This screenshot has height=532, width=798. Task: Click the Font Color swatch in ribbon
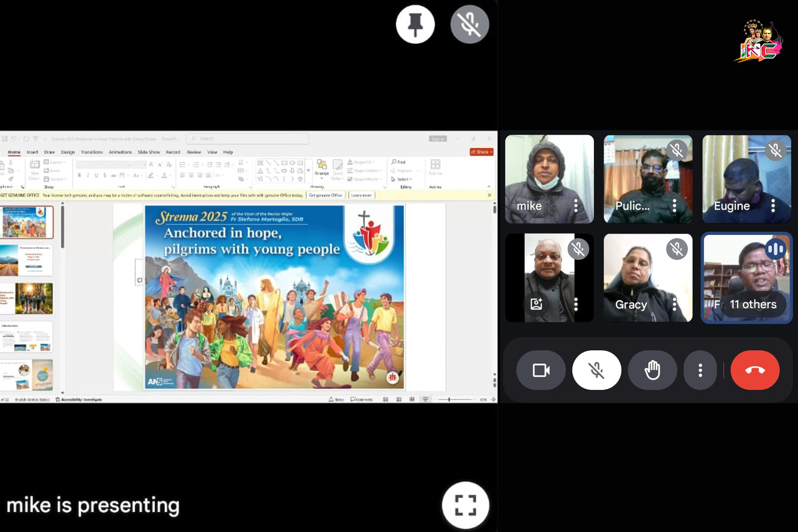point(164,175)
